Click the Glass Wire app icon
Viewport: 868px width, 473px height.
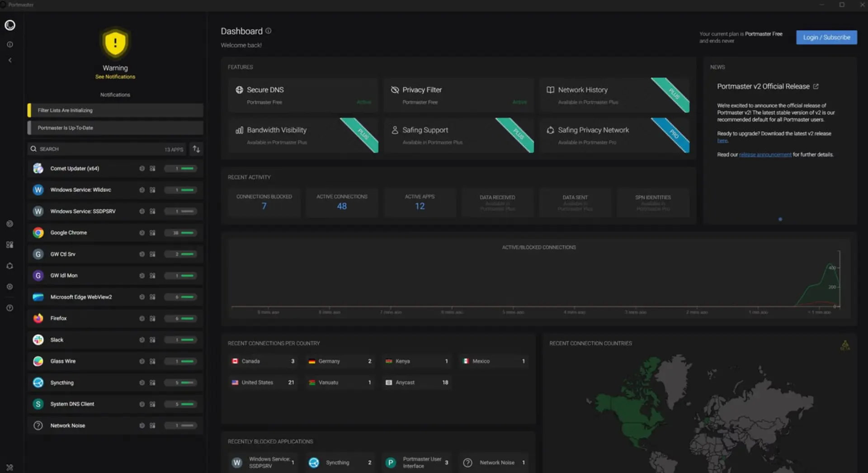38,361
